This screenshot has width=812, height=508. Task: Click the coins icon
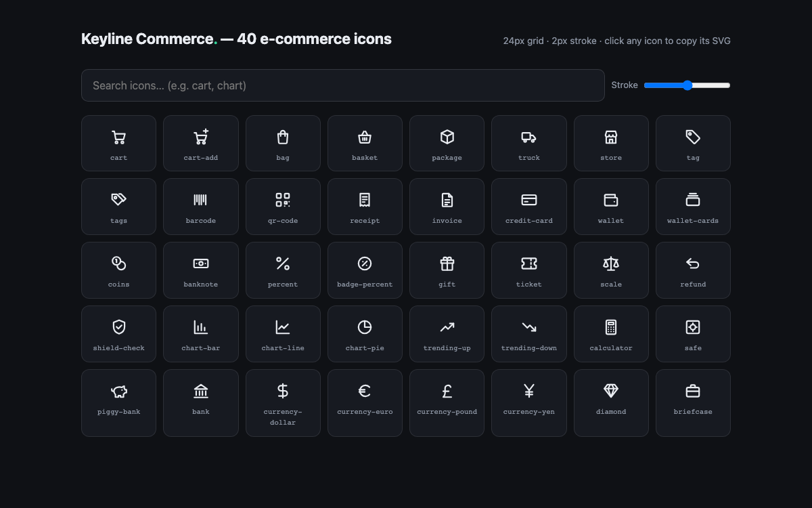pos(118,270)
